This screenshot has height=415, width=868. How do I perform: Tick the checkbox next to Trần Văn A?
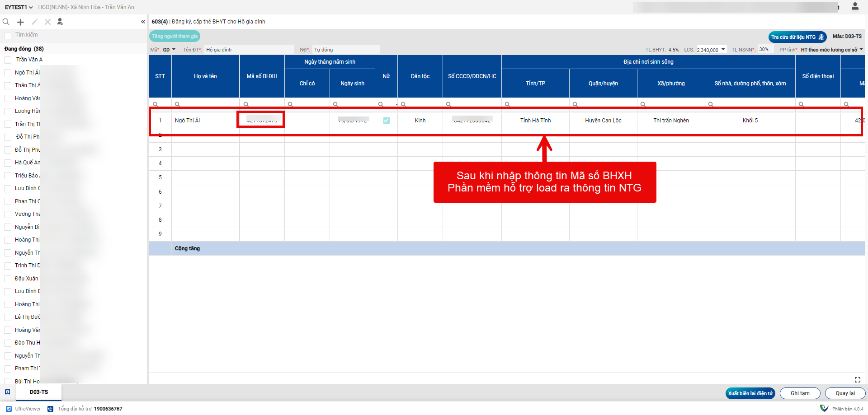(8, 60)
